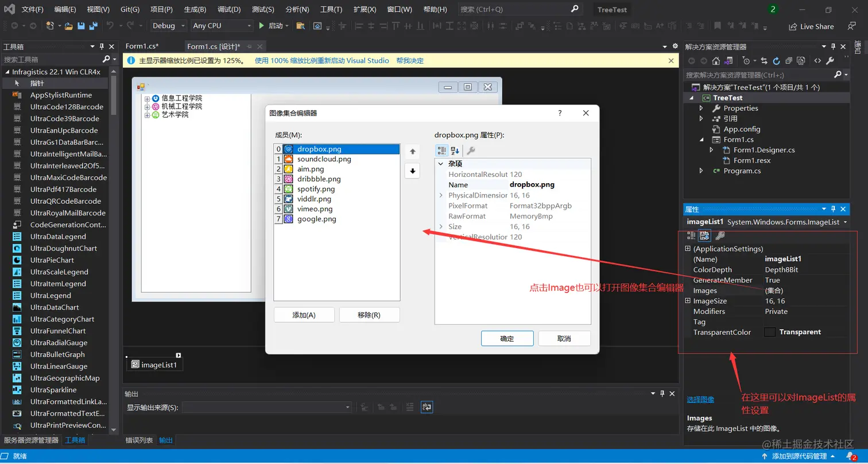This screenshot has width=868, height=464.
Task: Focus the 搜索工具箱 search field
Action: click(x=52, y=59)
